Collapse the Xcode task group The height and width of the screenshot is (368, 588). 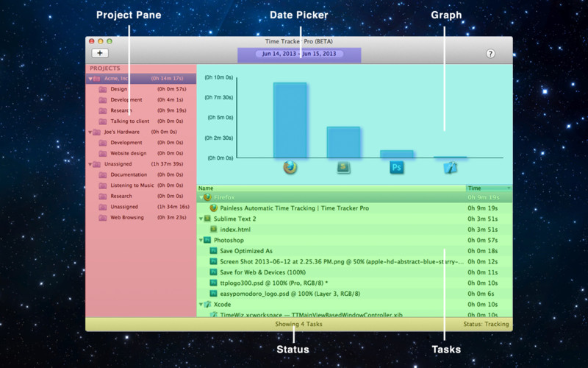201,304
